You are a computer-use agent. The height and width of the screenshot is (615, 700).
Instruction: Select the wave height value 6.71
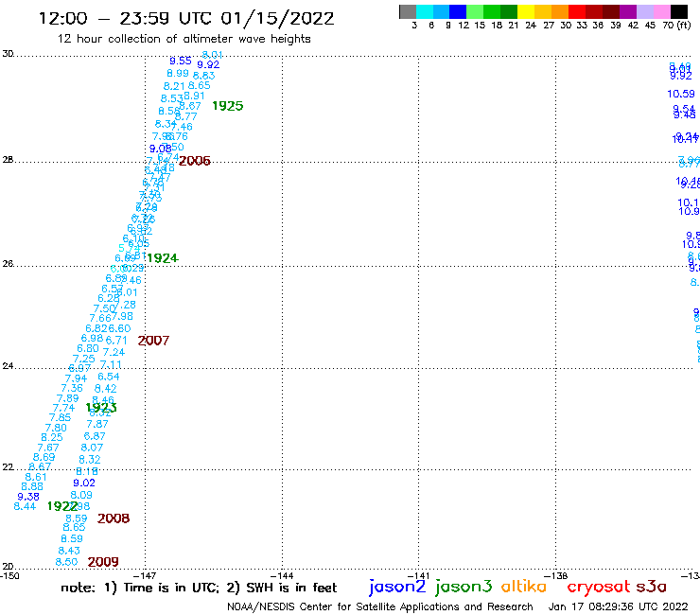[116, 341]
